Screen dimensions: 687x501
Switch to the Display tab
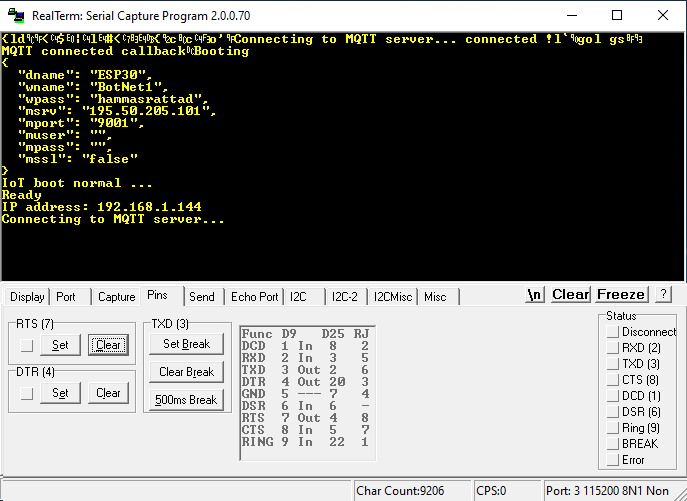coord(27,297)
